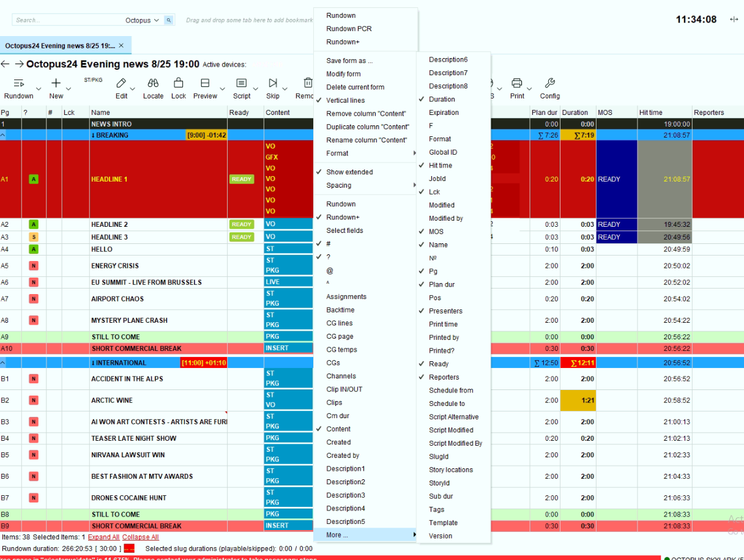Collapse the BREAKING section chevron
This screenshot has height=560, width=744.
pos(4,135)
